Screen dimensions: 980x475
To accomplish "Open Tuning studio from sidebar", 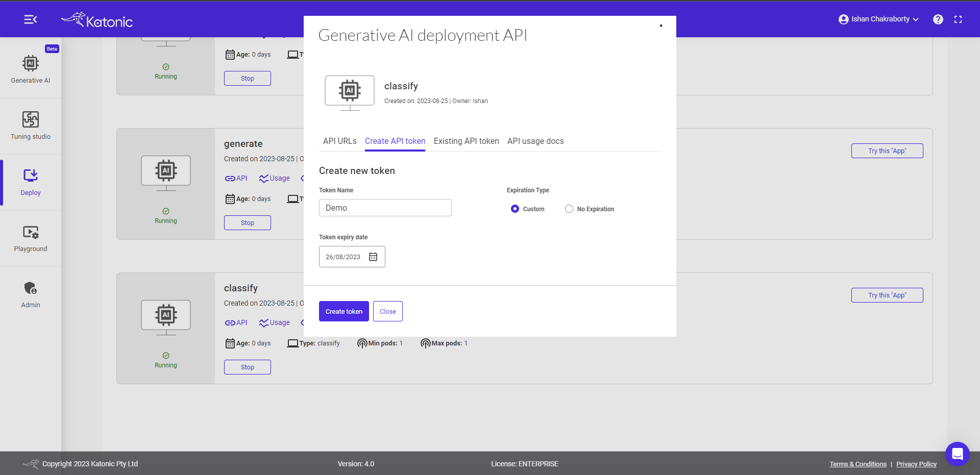I will [x=31, y=126].
